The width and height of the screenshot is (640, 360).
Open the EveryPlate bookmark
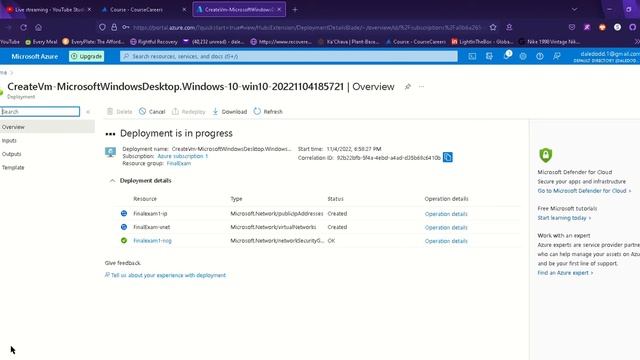pyautogui.click(x=94, y=42)
